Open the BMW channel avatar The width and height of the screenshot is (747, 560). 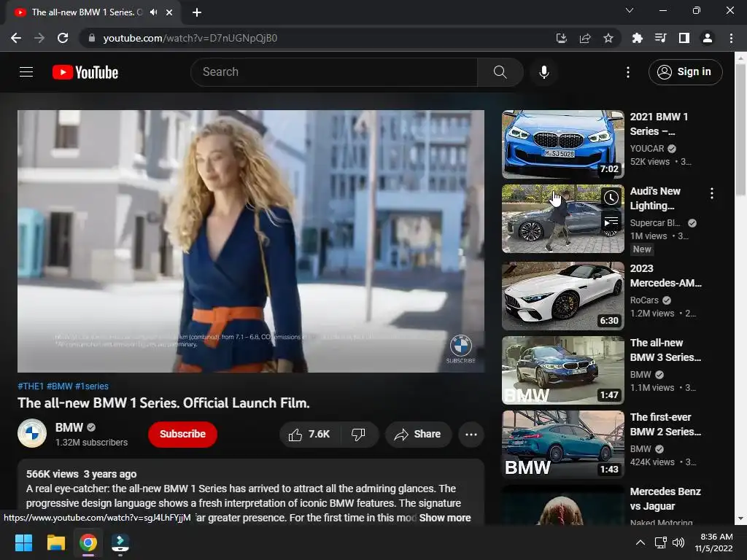pos(32,433)
